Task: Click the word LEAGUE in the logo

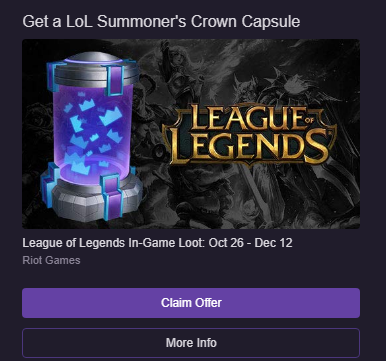Action: coord(243,117)
